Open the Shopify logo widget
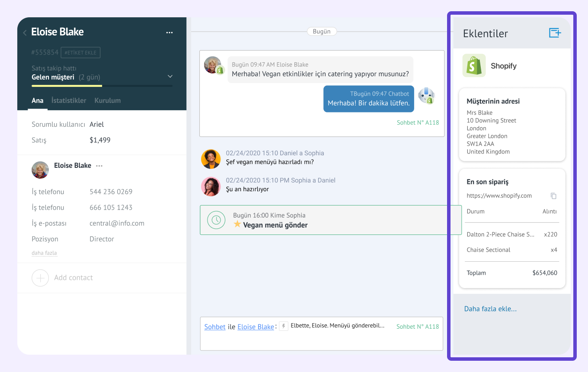Screen dimensions: 588x372 474,66
